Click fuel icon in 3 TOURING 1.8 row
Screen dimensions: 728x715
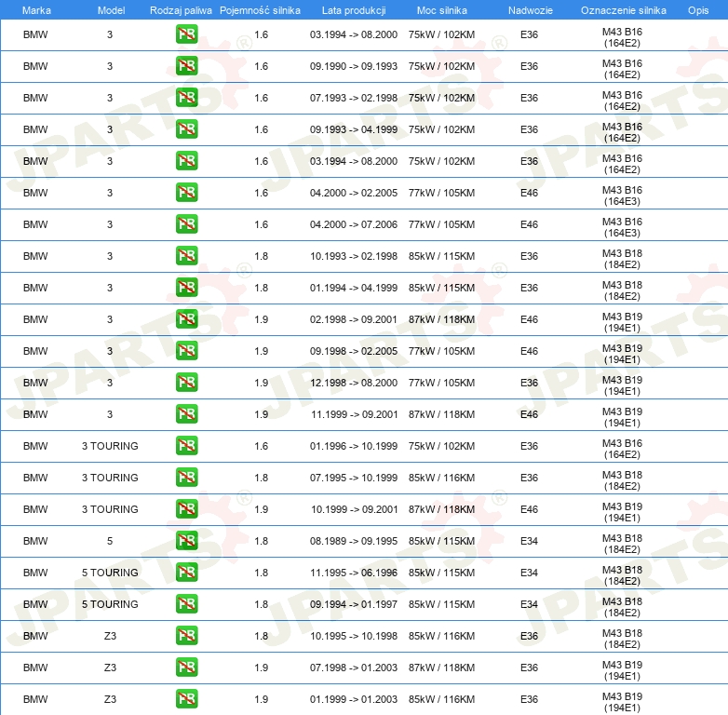(186, 478)
